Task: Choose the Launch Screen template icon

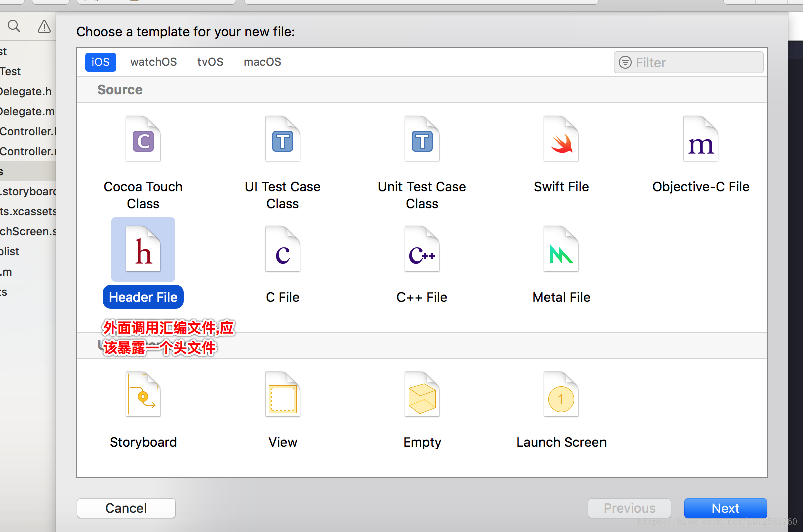Action: (561, 394)
